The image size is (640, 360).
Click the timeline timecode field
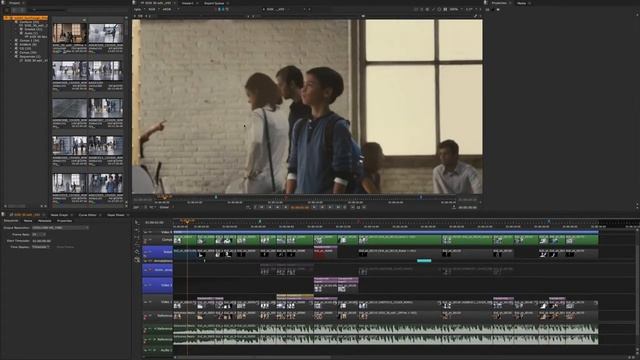[154, 223]
